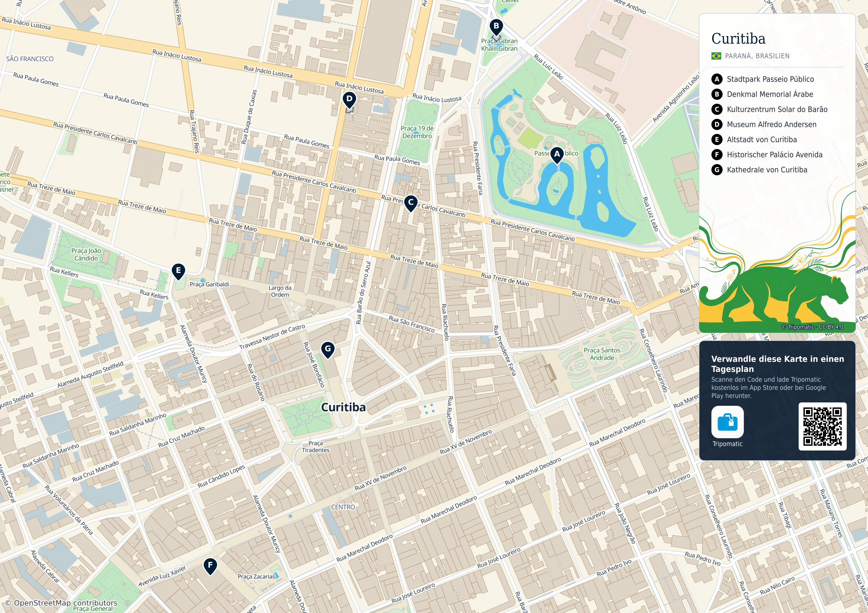
Task: Click the 'Praça Zacarias' label
Action: pos(256,577)
